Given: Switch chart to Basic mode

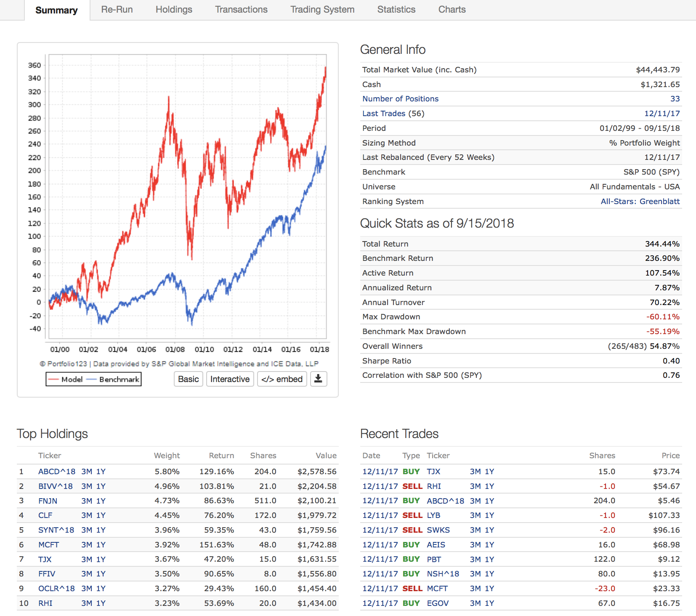Looking at the screenshot, I should 188,379.
